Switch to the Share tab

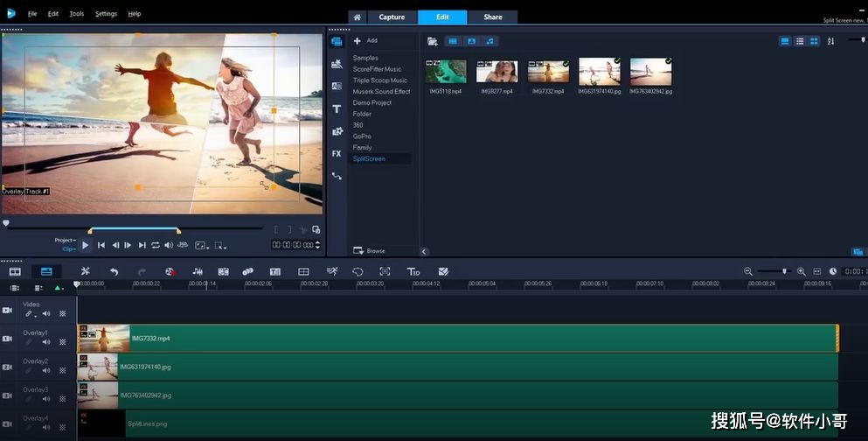coord(493,17)
